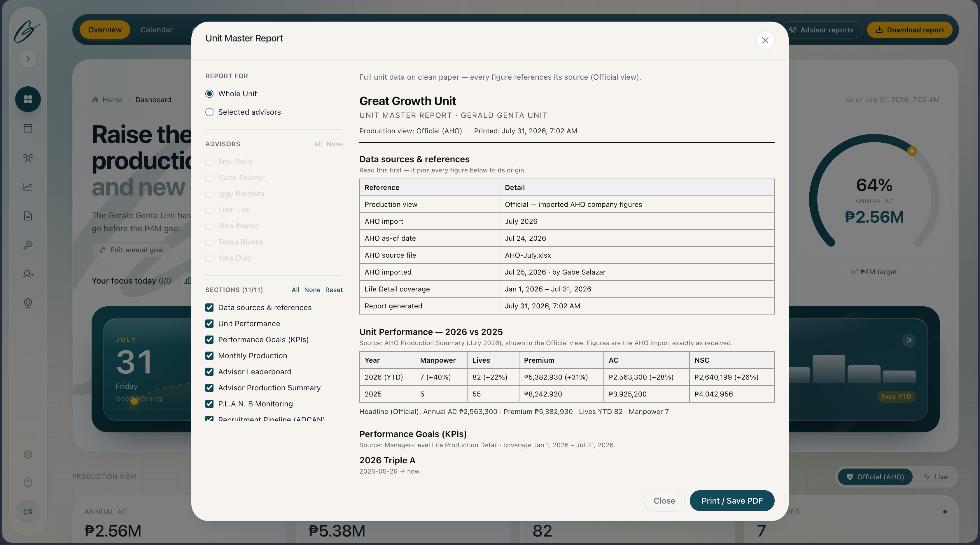
Task: Toggle the Yara Diaz advisor checkbox
Action: coord(209,258)
